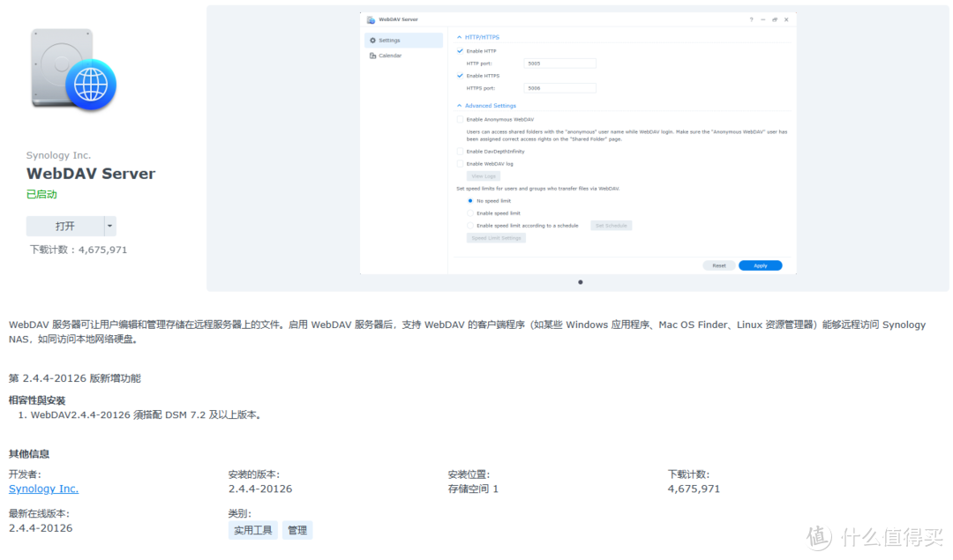Click the Reset button in preview
This screenshot has width=953, height=560.
coord(719,265)
